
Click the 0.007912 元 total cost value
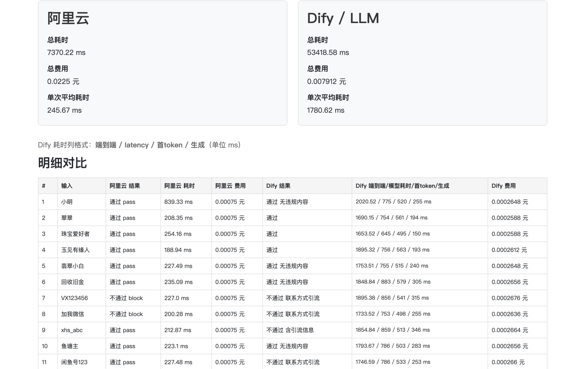pos(326,82)
